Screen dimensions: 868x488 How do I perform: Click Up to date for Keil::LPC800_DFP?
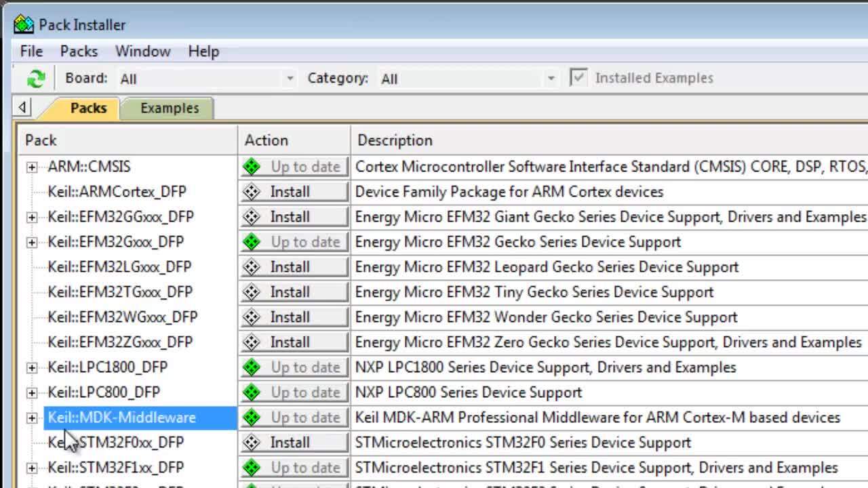click(x=294, y=392)
